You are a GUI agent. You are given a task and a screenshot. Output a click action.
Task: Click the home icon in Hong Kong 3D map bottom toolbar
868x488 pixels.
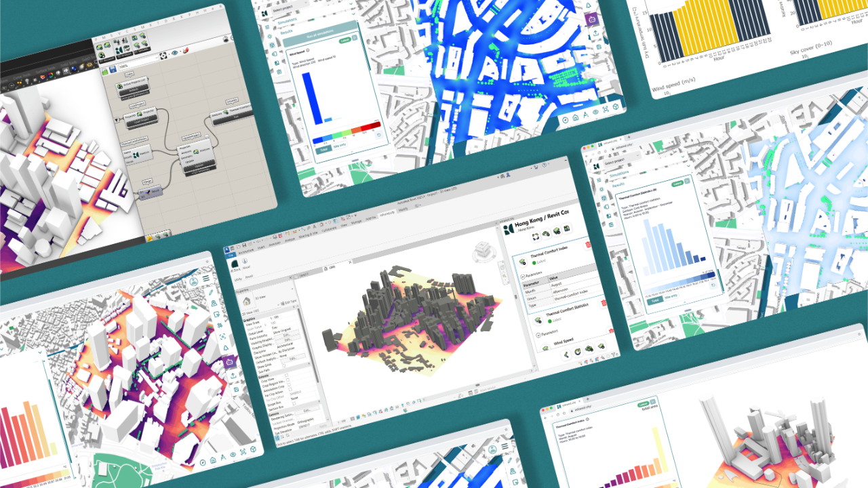coord(213,460)
